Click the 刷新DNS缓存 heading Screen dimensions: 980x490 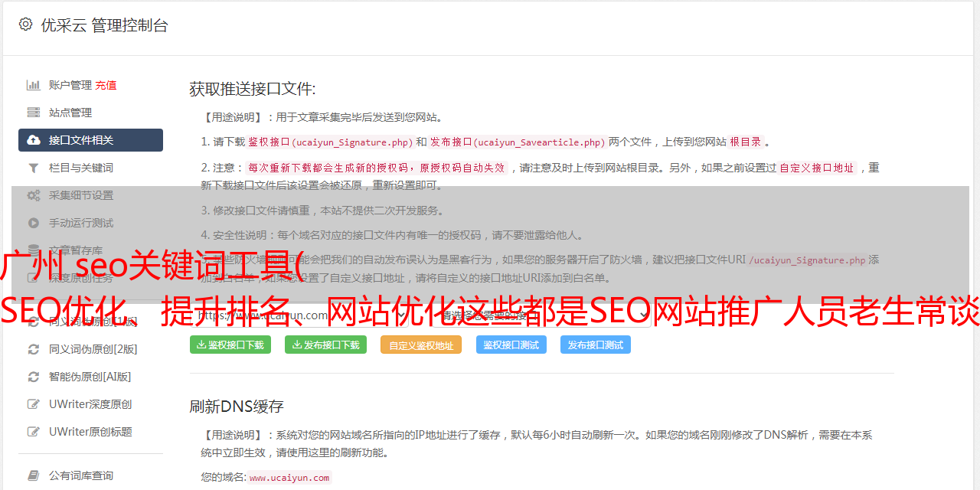point(237,406)
